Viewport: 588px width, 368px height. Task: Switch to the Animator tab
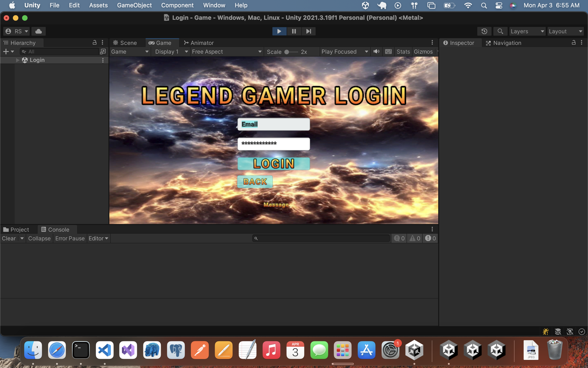pyautogui.click(x=199, y=43)
